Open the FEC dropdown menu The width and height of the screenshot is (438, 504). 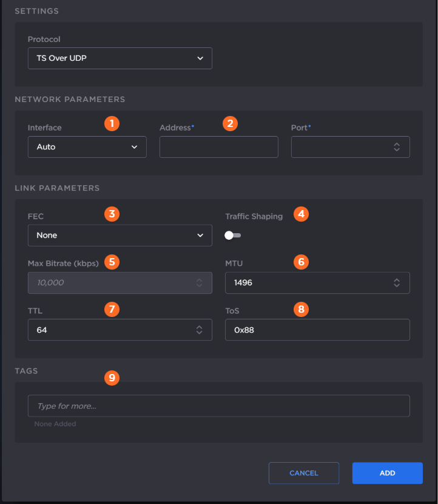(120, 235)
